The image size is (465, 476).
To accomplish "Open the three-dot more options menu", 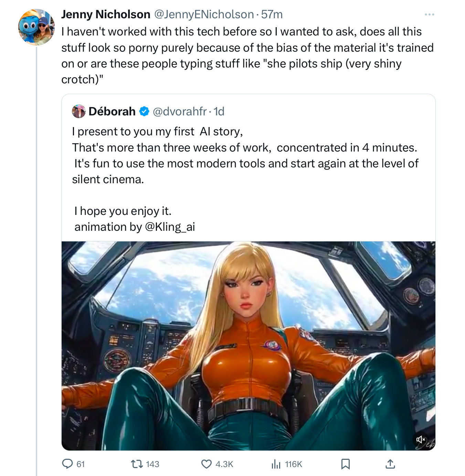I will [429, 14].
